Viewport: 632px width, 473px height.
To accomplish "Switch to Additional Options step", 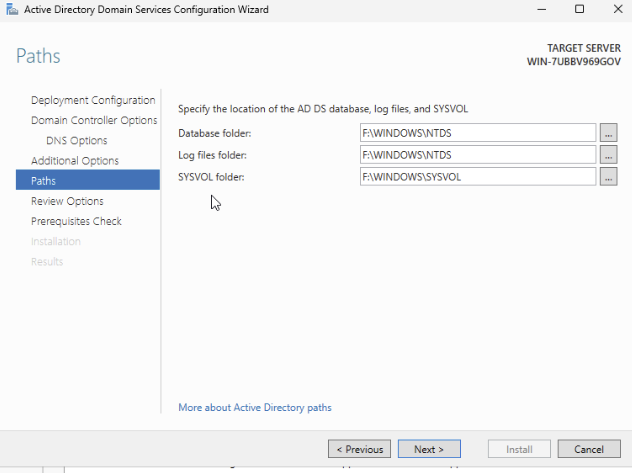I will coord(75,160).
